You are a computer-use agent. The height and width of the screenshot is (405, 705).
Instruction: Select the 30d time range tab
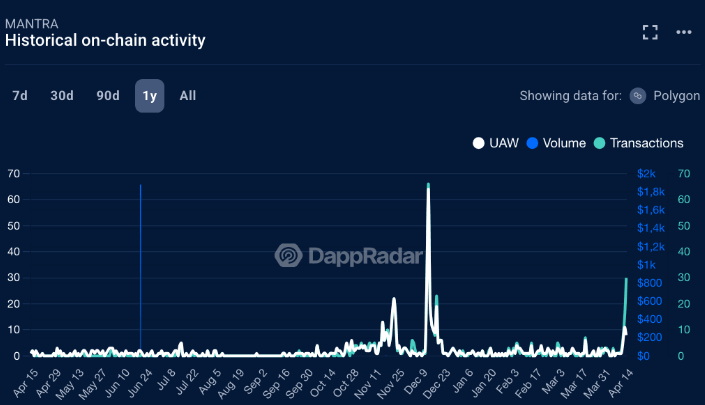(x=62, y=96)
